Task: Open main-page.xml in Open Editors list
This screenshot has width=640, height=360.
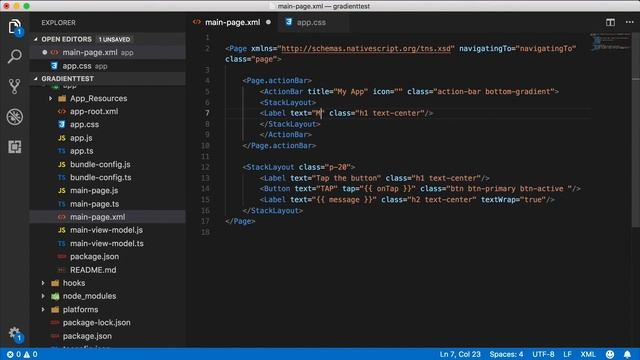Action: 108,52
